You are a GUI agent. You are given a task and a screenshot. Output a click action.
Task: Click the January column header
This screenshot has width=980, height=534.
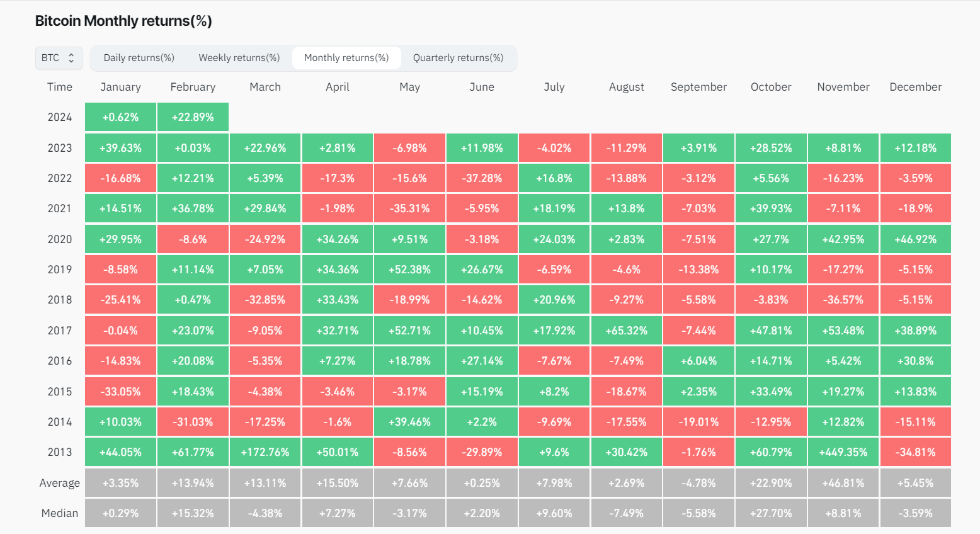point(120,87)
